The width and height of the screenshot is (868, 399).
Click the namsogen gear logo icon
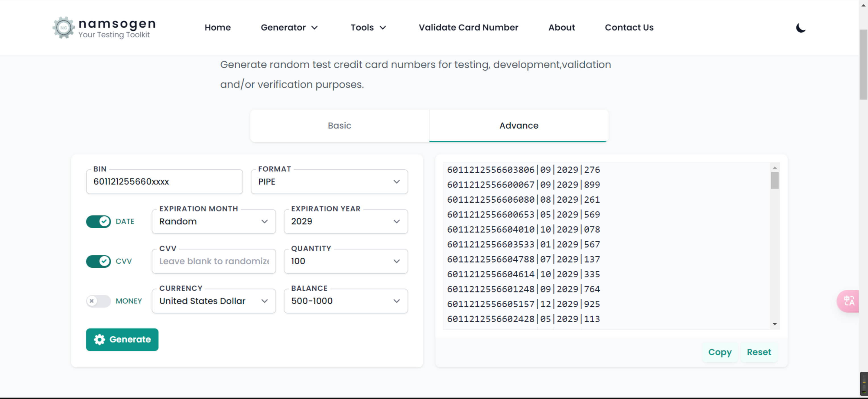pyautogui.click(x=63, y=27)
